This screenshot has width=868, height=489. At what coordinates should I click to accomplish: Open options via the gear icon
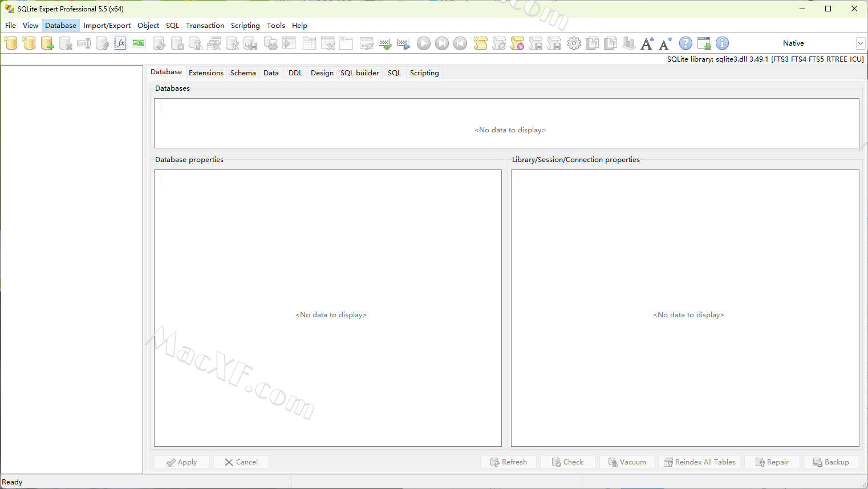pos(574,43)
